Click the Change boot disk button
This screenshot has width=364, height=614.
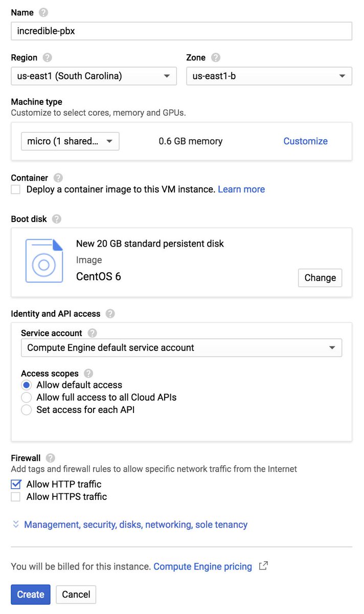pos(320,278)
